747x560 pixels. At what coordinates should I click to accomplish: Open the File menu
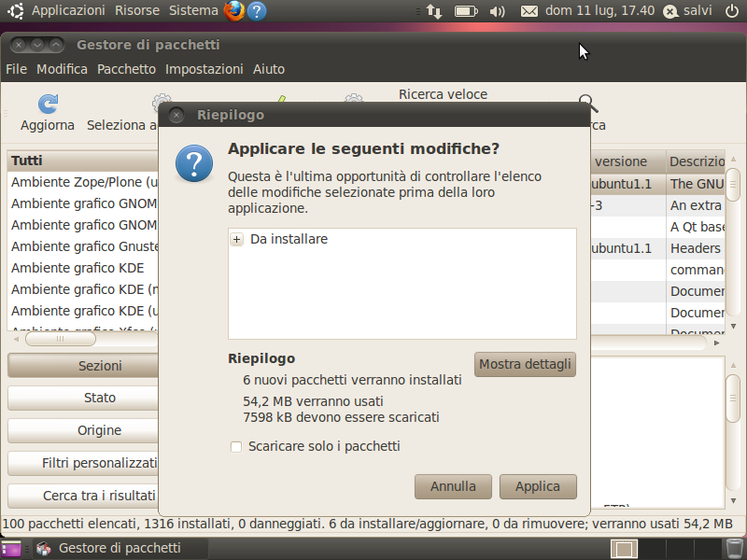tap(16, 69)
